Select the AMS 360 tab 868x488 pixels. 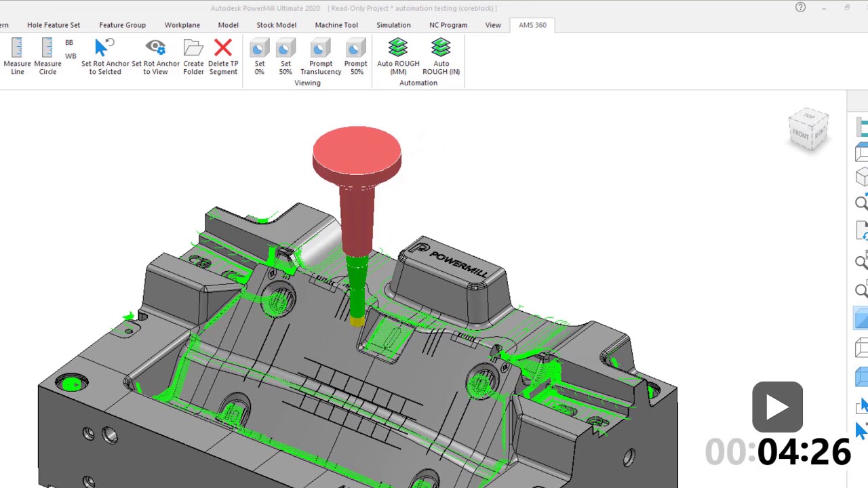tap(532, 25)
